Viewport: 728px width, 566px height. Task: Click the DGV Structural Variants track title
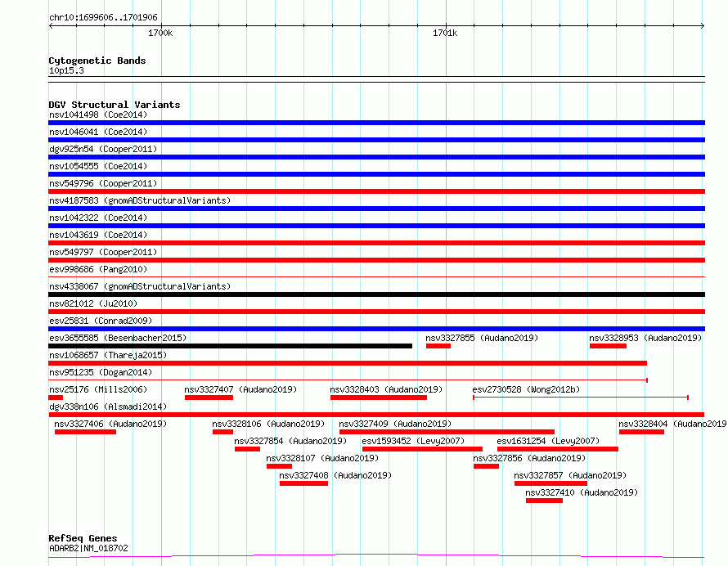[115, 105]
